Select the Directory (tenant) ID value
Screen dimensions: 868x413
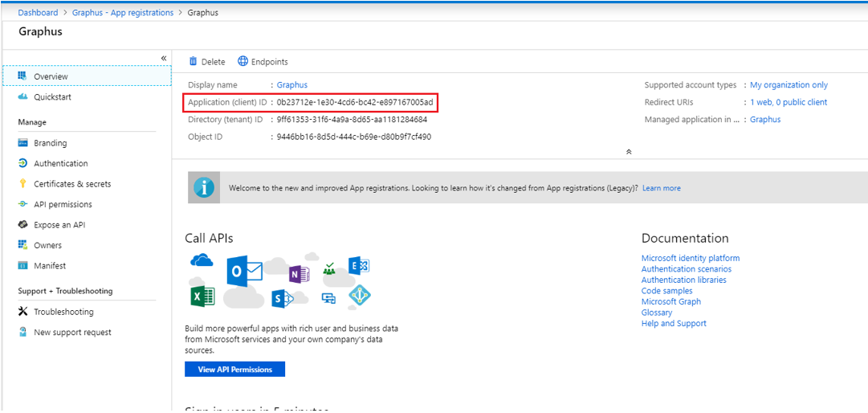tap(352, 119)
